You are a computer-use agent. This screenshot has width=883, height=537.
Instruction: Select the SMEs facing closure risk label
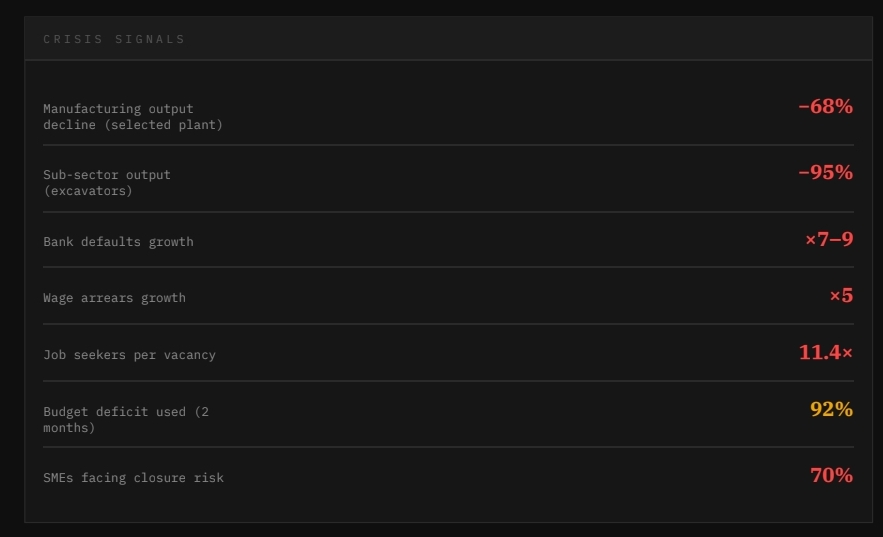(133, 478)
